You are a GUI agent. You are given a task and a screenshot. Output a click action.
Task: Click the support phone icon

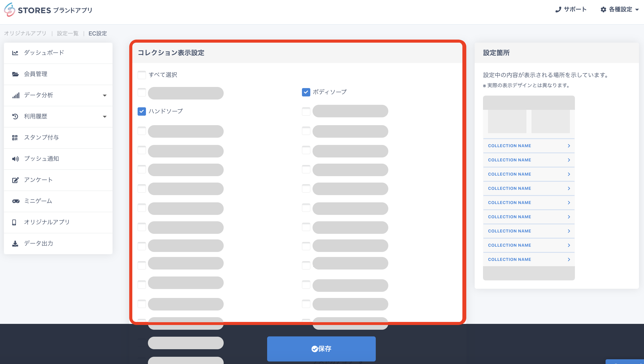click(x=558, y=9)
